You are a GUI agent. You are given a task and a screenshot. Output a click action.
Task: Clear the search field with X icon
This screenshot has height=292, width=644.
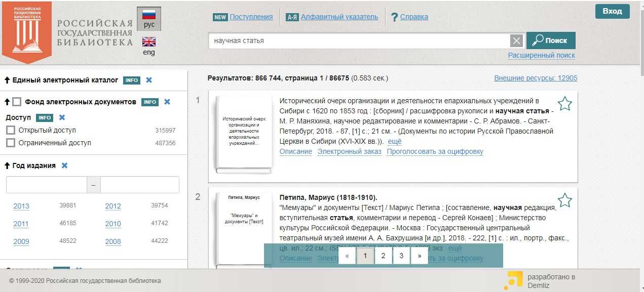click(x=516, y=41)
